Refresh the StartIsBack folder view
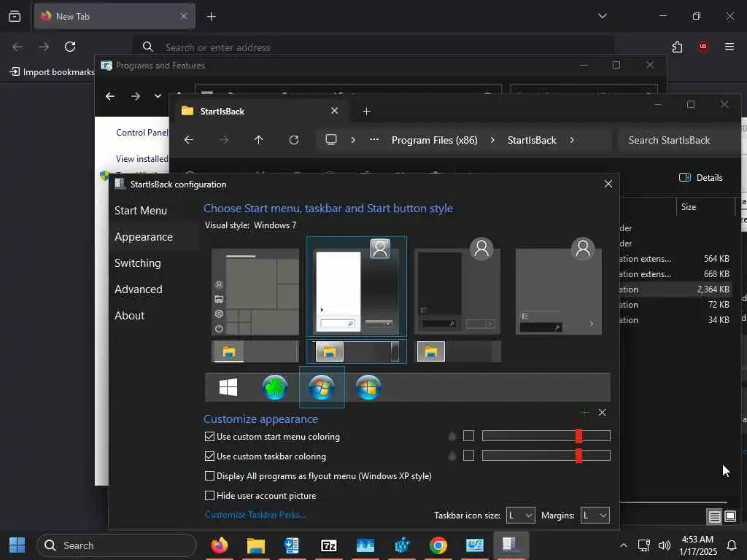Viewport: 747px width, 560px height. pyautogui.click(x=294, y=140)
